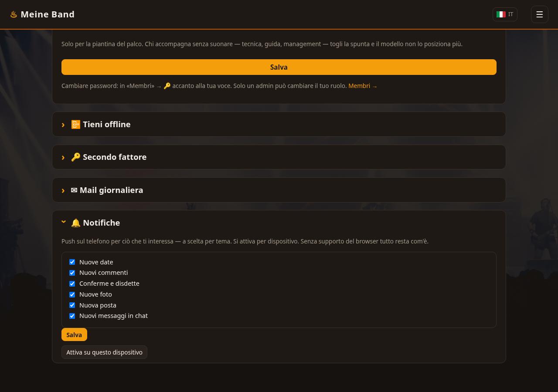Disable Nuove foto notifications

72,294
